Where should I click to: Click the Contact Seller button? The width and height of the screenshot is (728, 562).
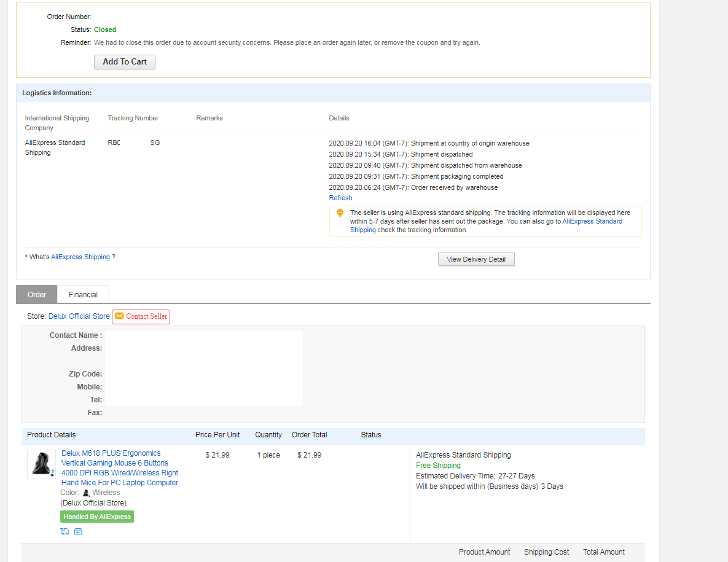coord(141,316)
